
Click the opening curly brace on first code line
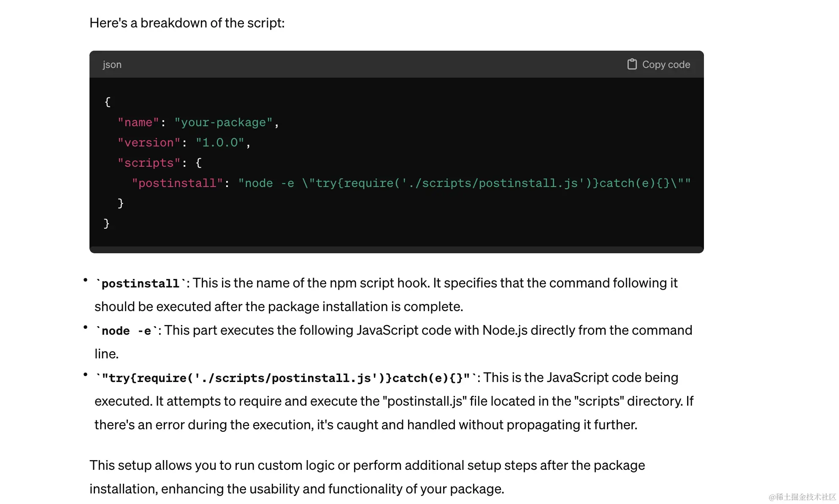(108, 102)
